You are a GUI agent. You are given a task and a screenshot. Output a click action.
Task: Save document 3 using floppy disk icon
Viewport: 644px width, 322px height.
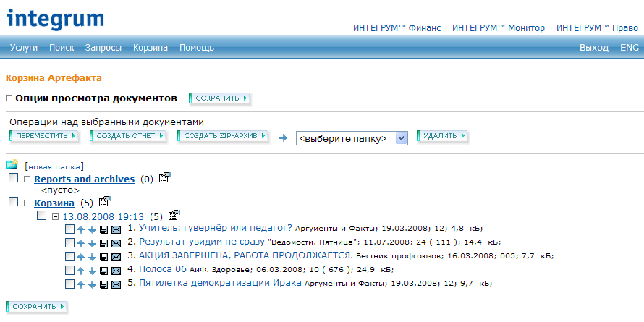[103, 257]
